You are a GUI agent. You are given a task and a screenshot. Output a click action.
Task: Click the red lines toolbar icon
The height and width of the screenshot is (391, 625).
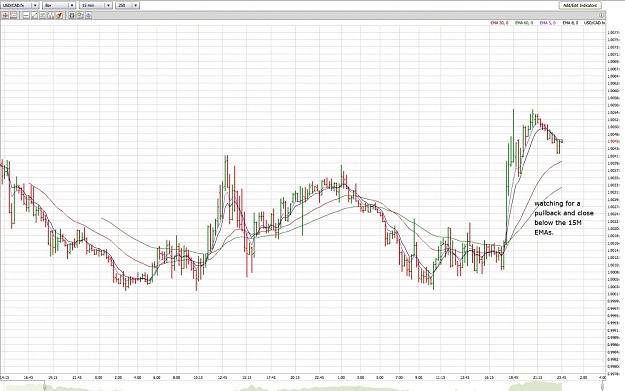pyautogui.click(x=14, y=15)
